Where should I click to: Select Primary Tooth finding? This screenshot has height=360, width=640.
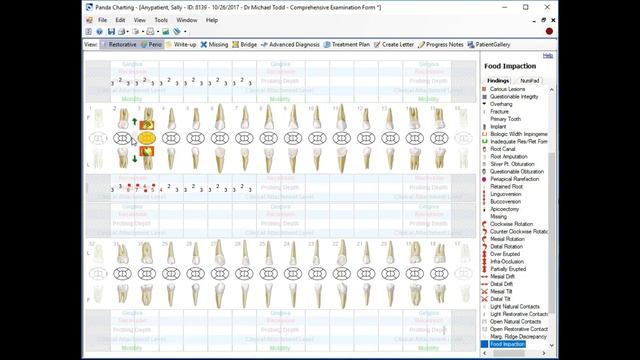point(505,119)
